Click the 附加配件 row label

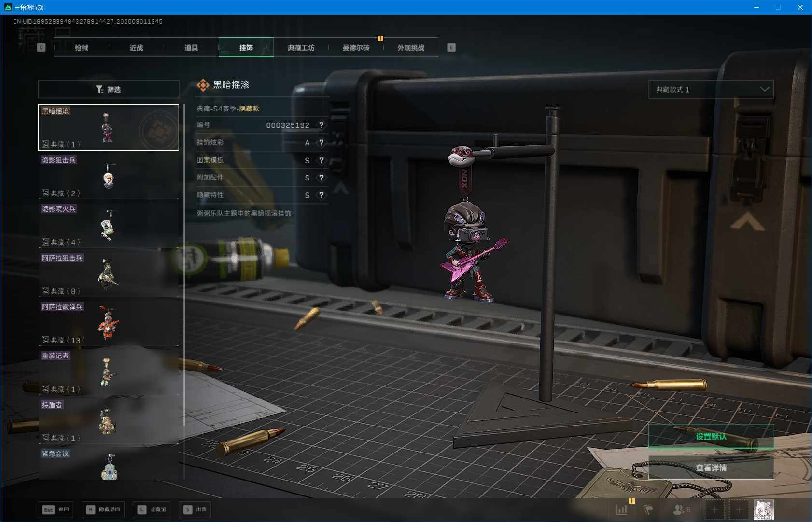click(x=210, y=178)
